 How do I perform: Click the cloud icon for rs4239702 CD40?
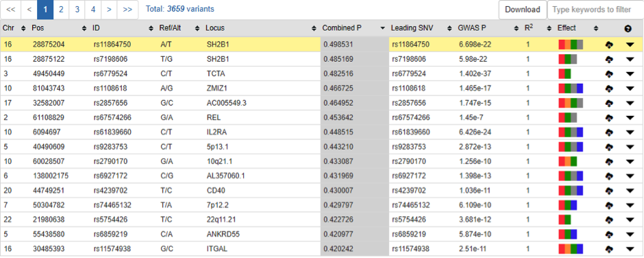tap(610, 191)
